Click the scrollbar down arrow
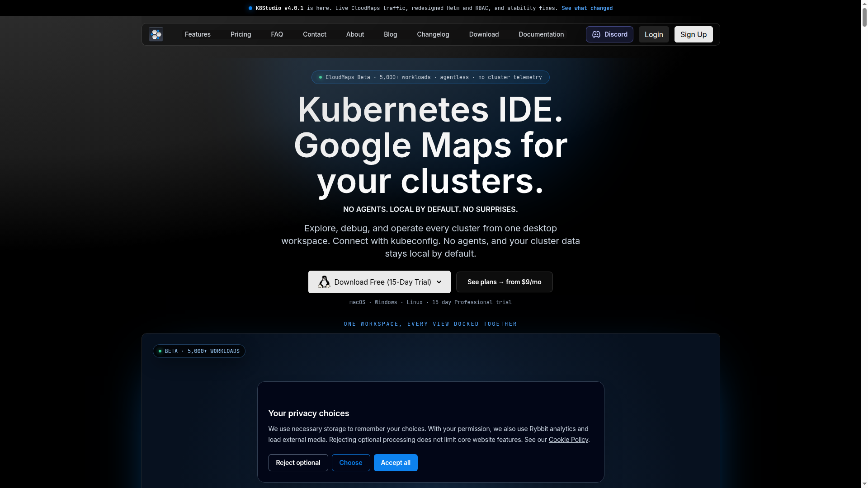868x488 pixels. (x=864, y=485)
